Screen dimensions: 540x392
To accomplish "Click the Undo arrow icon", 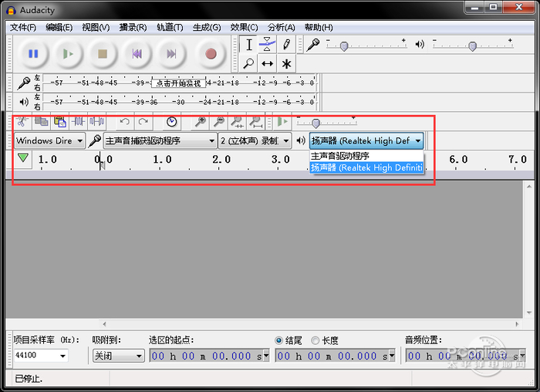I will point(125,121).
